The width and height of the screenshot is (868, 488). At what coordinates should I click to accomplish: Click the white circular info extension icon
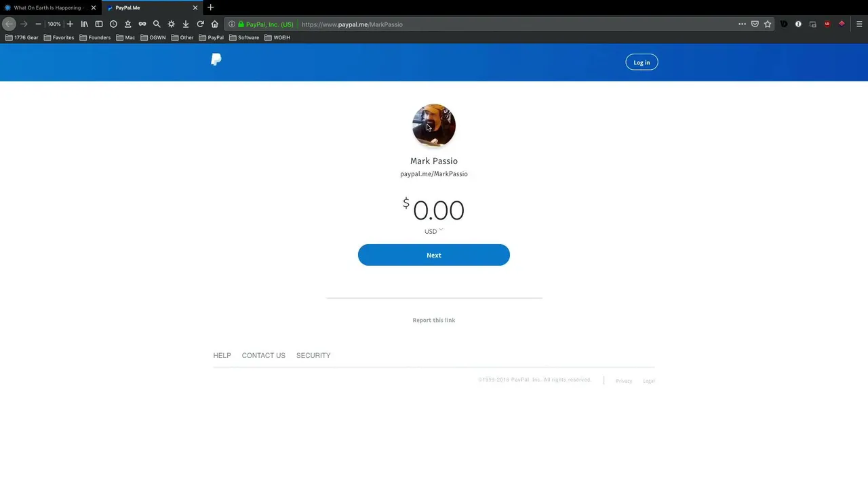click(x=798, y=24)
